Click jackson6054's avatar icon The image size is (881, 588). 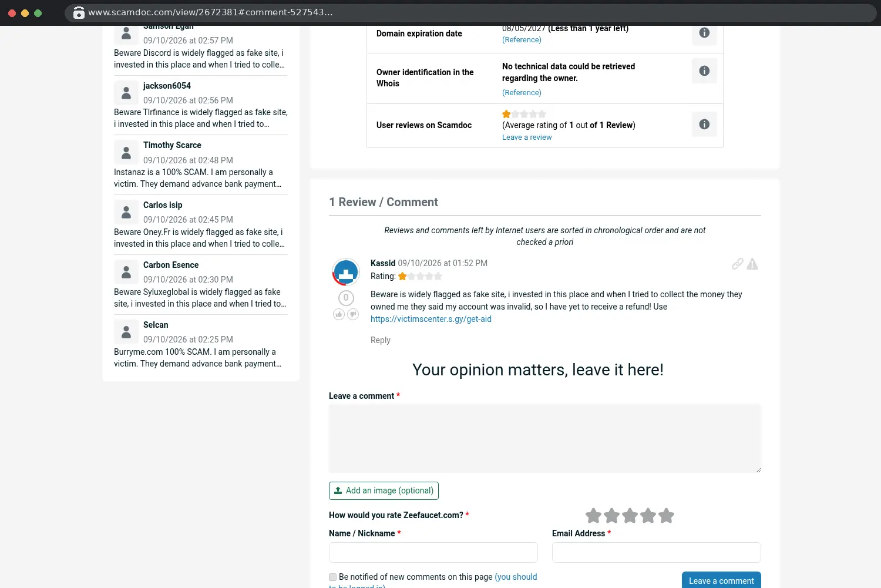click(x=126, y=92)
